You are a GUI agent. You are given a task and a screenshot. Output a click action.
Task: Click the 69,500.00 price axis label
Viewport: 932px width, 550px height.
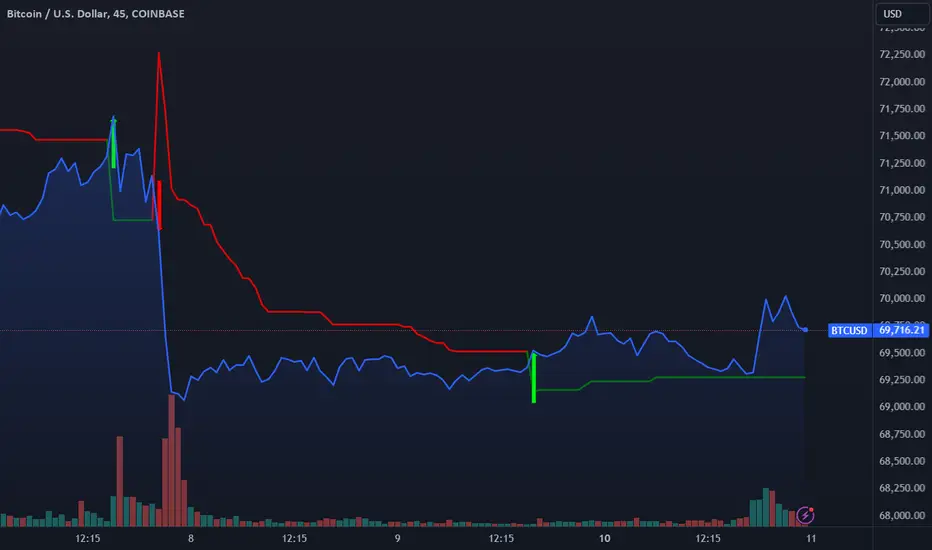pos(902,353)
